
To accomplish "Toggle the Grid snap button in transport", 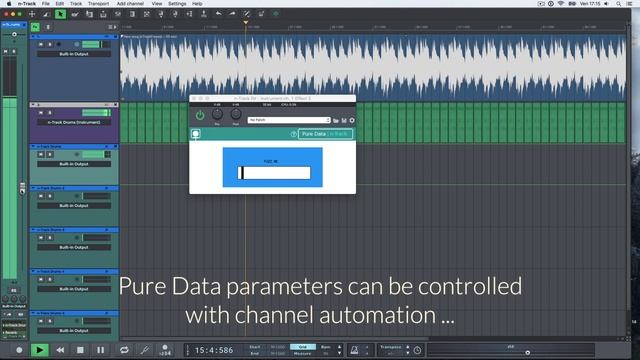I will (302, 347).
